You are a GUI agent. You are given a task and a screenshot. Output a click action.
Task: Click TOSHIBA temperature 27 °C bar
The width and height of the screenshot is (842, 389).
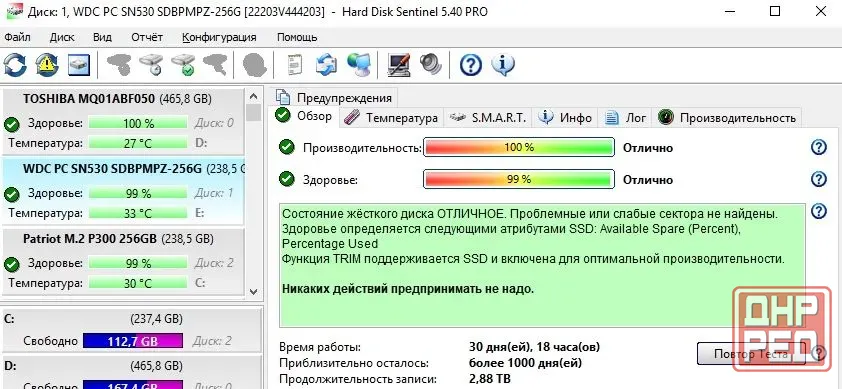click(x=138, y=143)
